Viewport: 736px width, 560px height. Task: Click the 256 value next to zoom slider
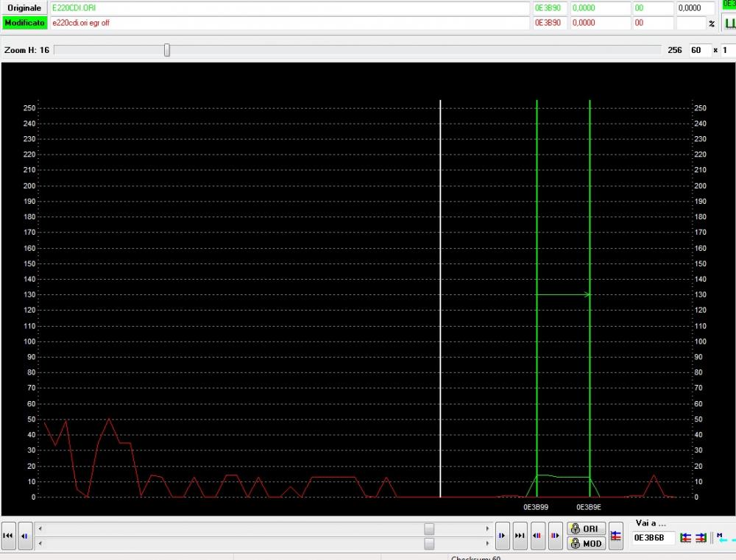[674, 50]
